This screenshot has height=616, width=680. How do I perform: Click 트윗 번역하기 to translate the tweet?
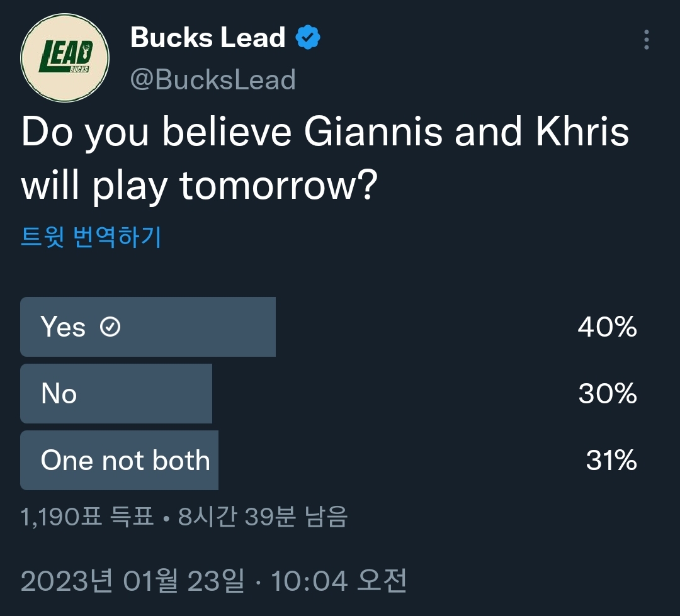(x=91, y=237)
